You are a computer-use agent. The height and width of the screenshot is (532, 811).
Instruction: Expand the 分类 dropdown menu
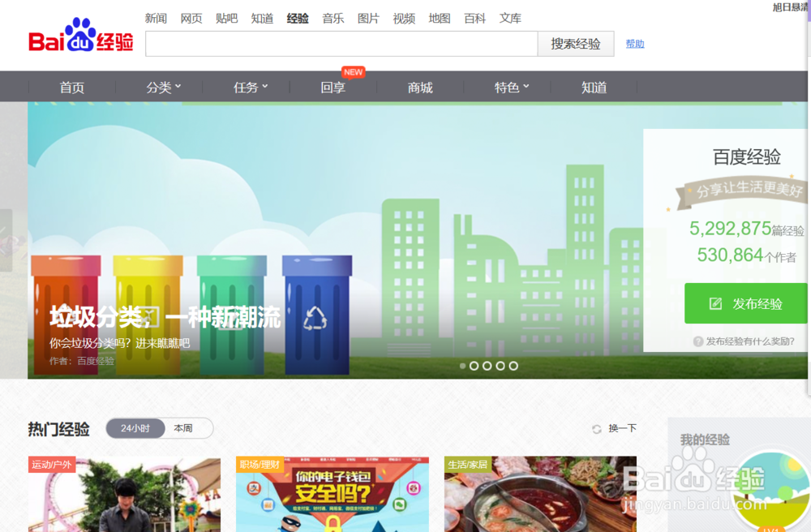click(164, 88)
